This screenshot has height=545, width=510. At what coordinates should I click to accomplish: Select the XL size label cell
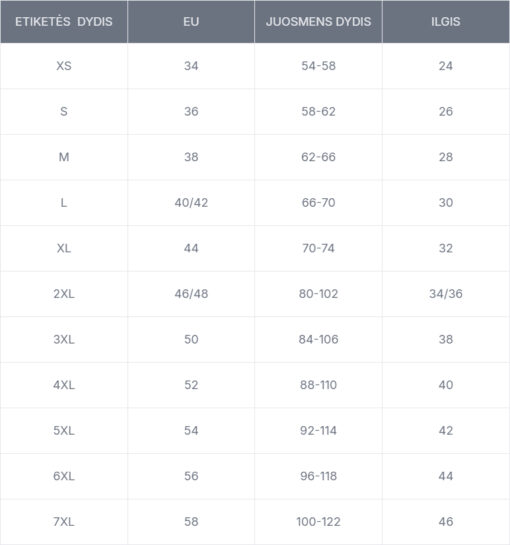(64, 248)
